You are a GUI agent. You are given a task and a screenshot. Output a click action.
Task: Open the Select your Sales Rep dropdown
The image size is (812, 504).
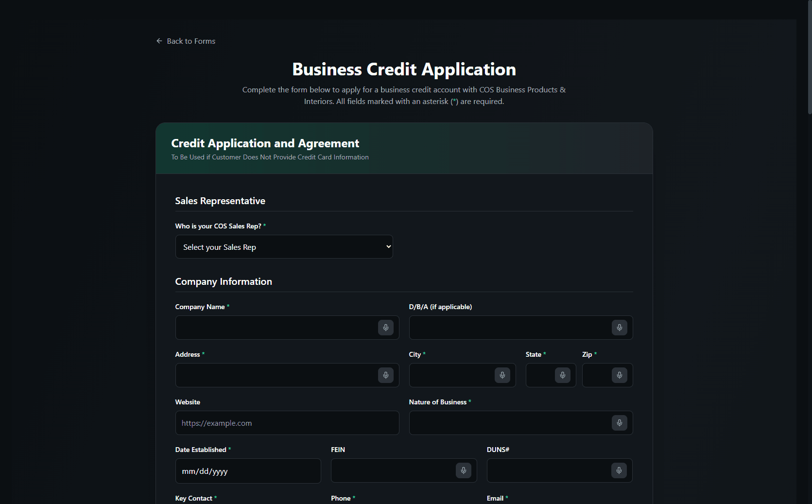coord(284,247)
